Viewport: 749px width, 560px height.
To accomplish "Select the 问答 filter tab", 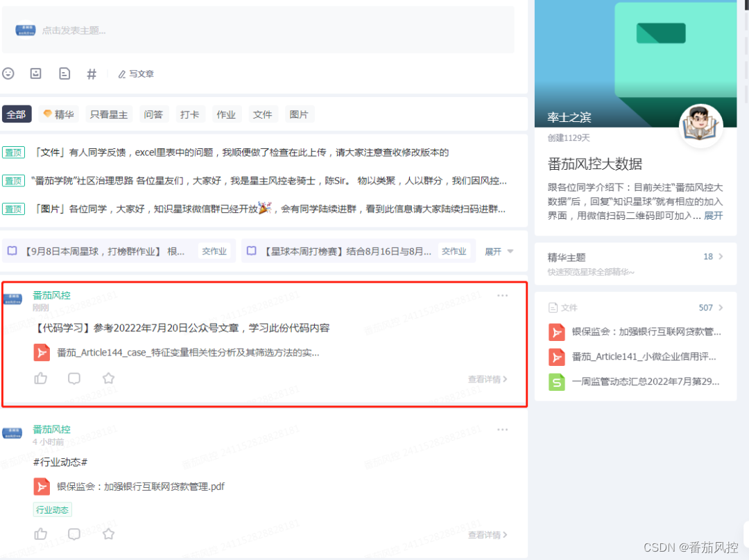I will tap(153, 114).
